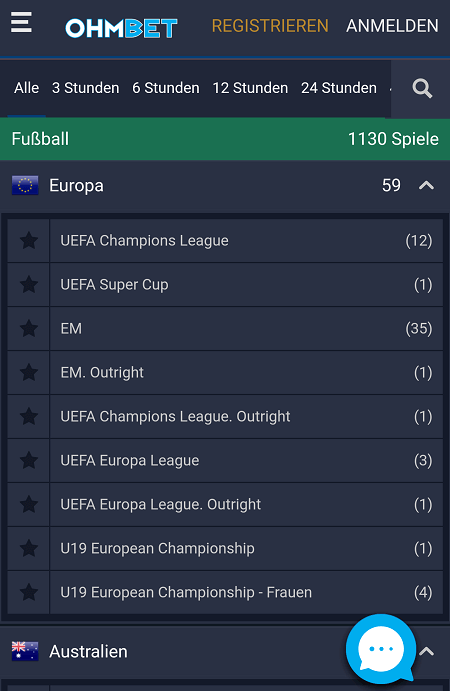450x691 pixels.
Task: Collapse the Europa section chevron
Action: [426, 186]
